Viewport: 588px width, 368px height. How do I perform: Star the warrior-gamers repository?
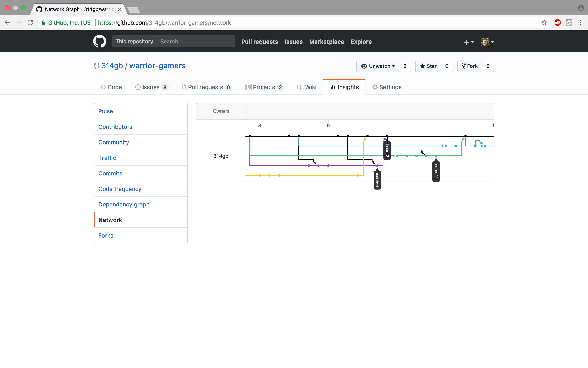[x=428, y=66]
